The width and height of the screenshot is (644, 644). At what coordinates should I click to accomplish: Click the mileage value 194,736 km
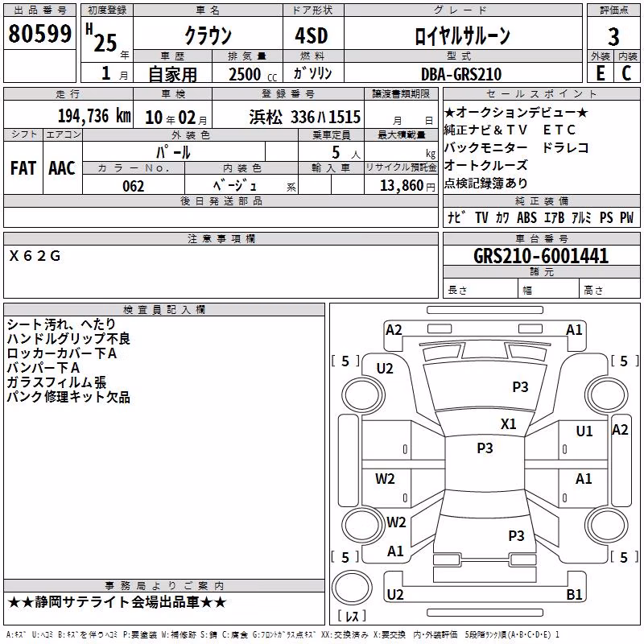tap(94, 116)
